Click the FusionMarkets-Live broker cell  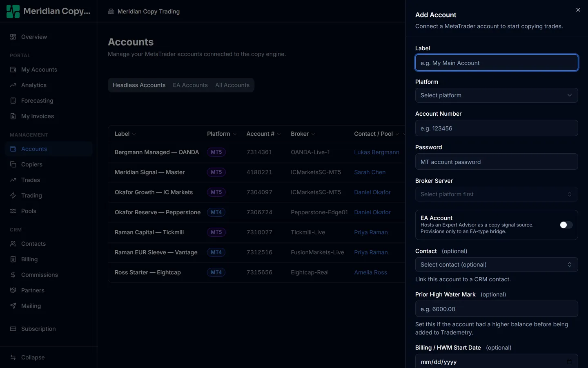pos(317,252)
